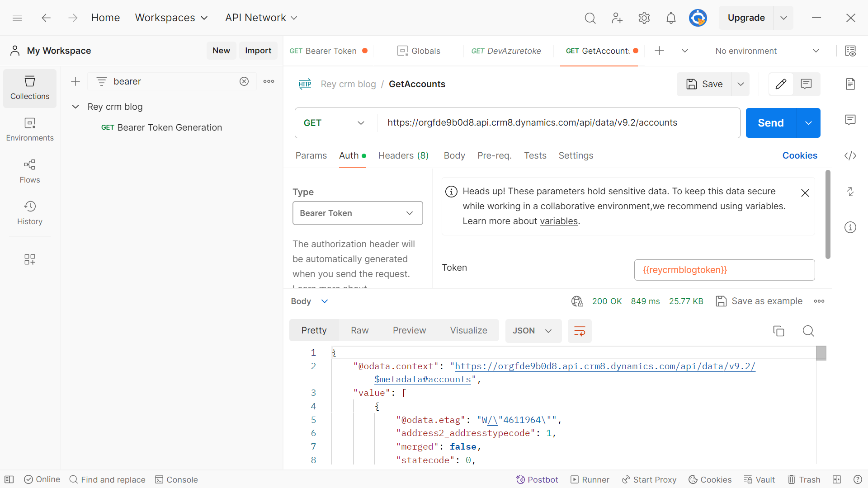Viewport: 868px width, 488px height.
Task: Open the hamburger menu icon
Action: coord(17,18)
